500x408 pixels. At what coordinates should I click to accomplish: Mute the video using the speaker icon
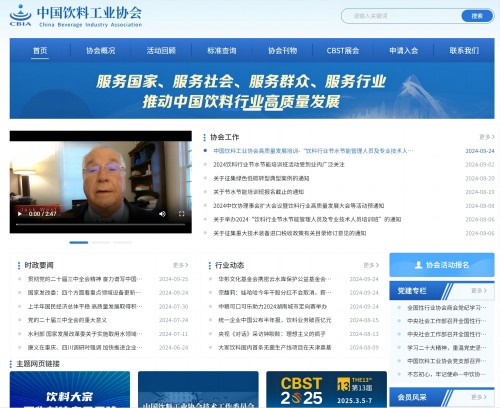(162, 214)
